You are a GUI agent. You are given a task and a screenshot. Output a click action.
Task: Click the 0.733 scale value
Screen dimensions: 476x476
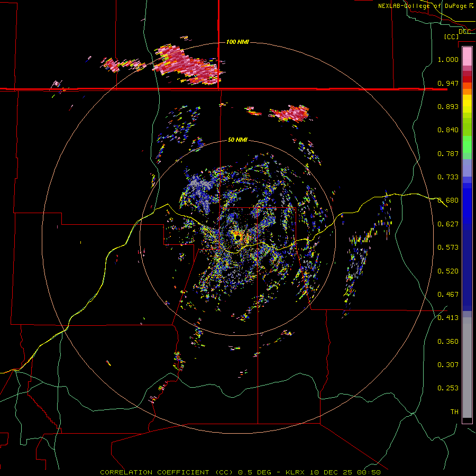(448, 177)
